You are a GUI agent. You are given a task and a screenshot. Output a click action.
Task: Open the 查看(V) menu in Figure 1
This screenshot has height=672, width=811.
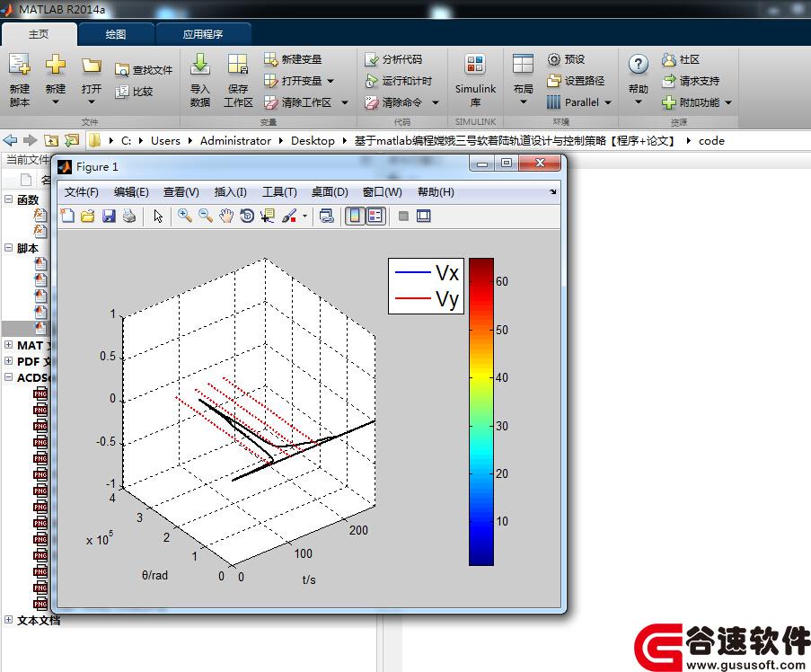[x=181, y=192]
